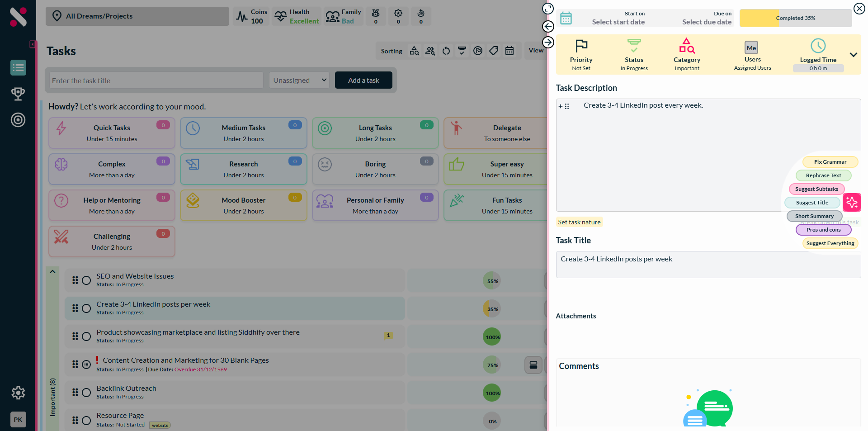Screen dimensions: 868x431
Task: Click the Health Excellent indicator
Action: tap(297, 16)
